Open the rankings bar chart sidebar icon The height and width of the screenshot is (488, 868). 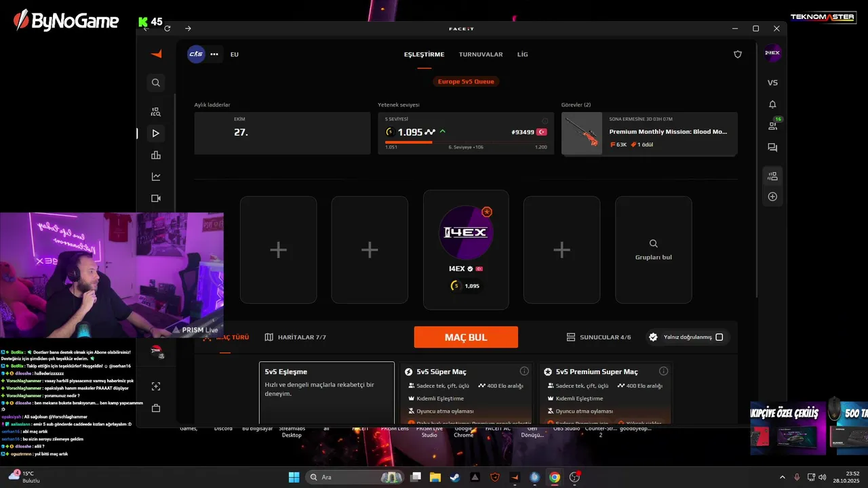tap(156, 155)
